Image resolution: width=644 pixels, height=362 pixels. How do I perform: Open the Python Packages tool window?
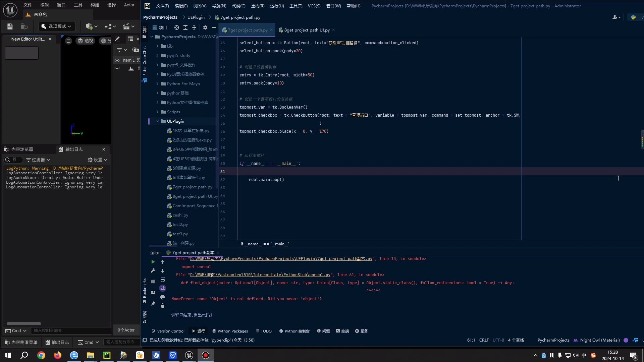pyautogui.click(x=230, y=331)
